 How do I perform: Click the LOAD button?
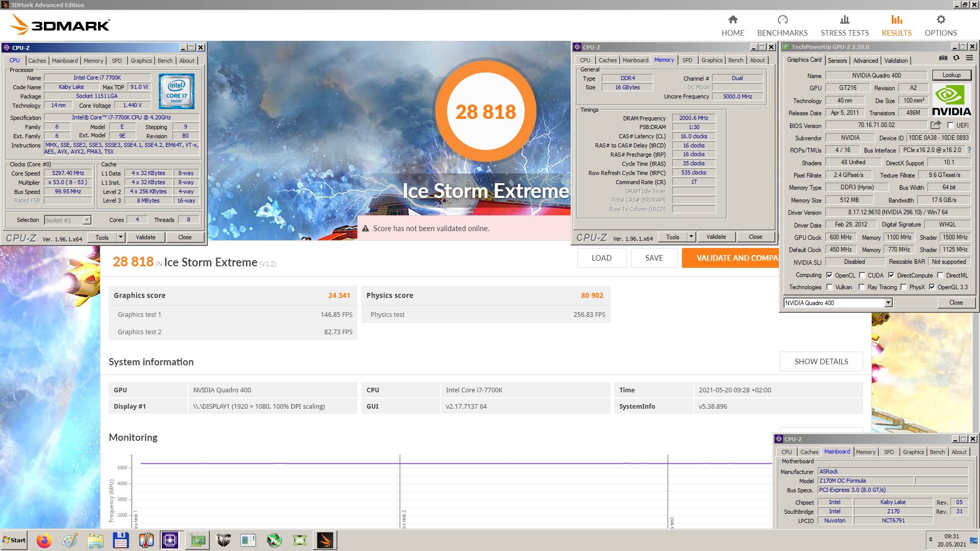pos(601,258)
